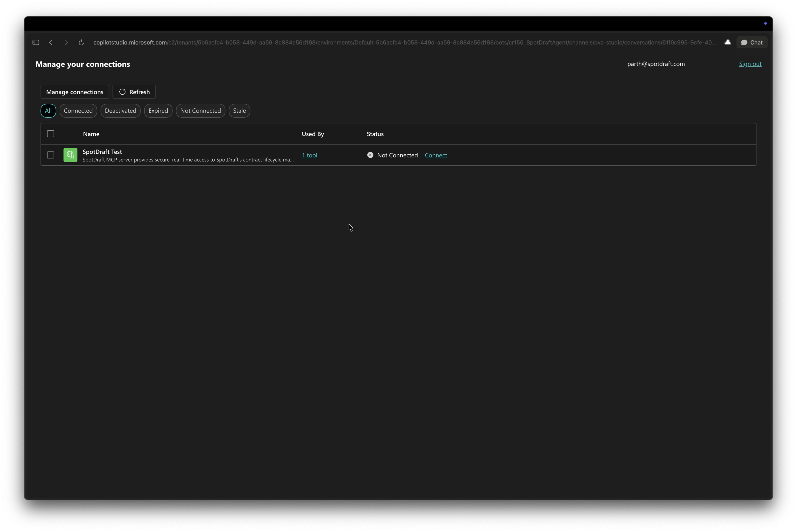Check the SpotDraft Test row checkbox
This screenshot has width=797, height=532.
(x=51, y=155)
